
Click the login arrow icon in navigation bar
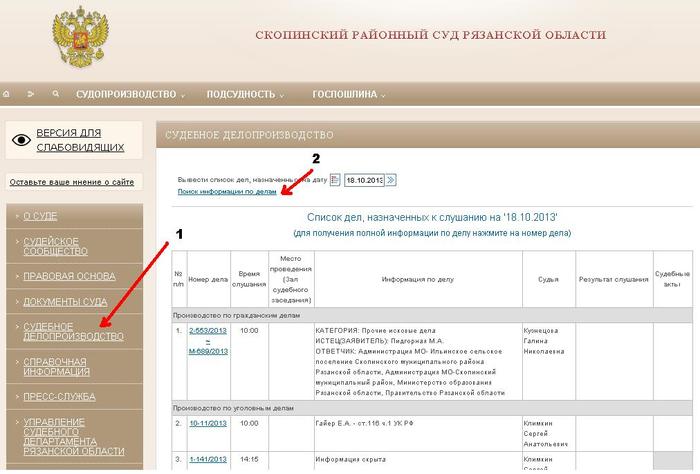(x=30, y=94)
